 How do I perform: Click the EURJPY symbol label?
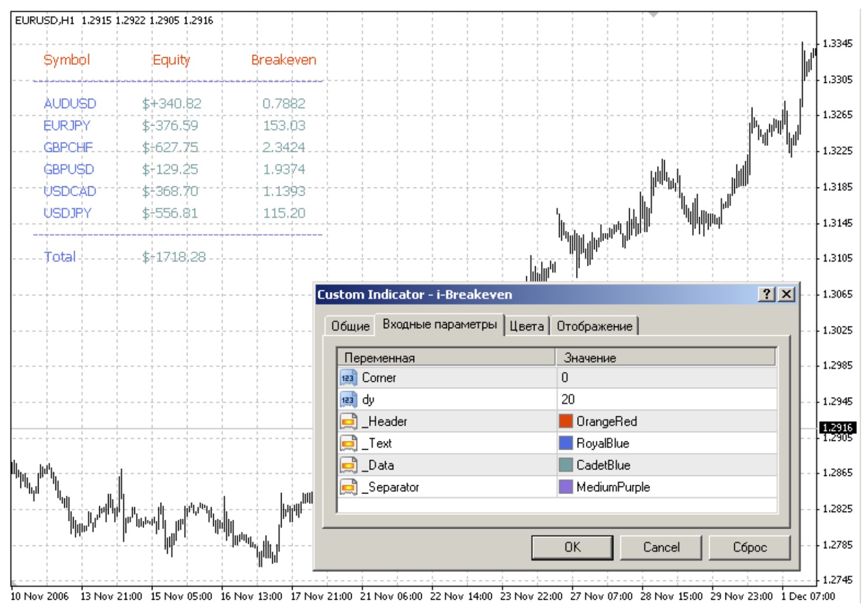click(x=67, y=126)
